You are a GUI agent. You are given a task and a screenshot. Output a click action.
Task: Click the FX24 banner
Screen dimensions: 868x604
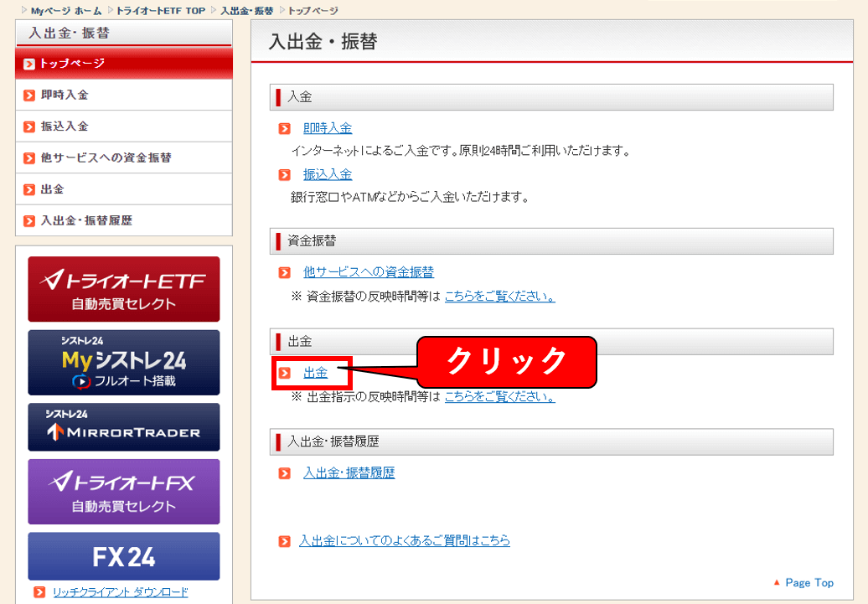[124, 556]
